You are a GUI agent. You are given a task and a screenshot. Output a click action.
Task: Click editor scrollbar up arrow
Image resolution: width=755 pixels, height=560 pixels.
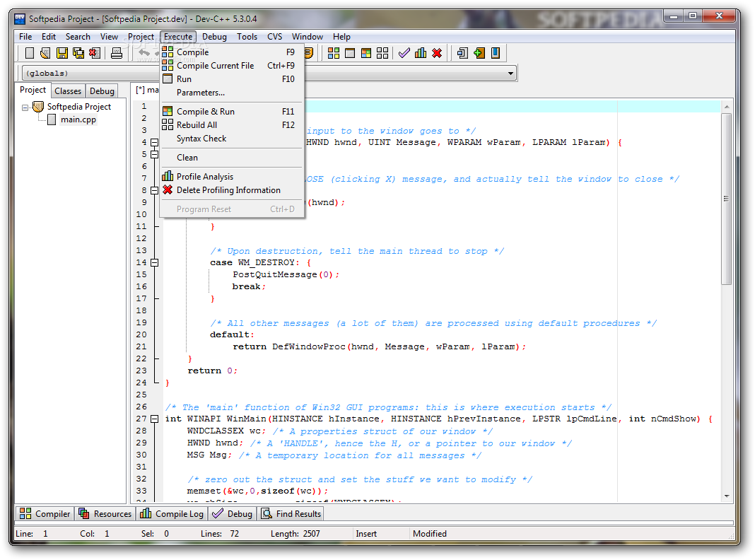(727, 107)
